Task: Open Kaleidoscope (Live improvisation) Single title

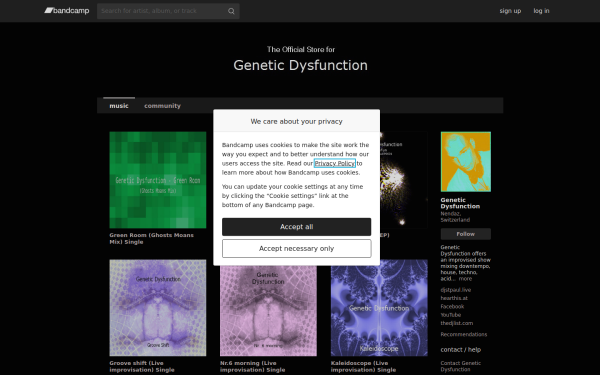Action: coord(364,366)
